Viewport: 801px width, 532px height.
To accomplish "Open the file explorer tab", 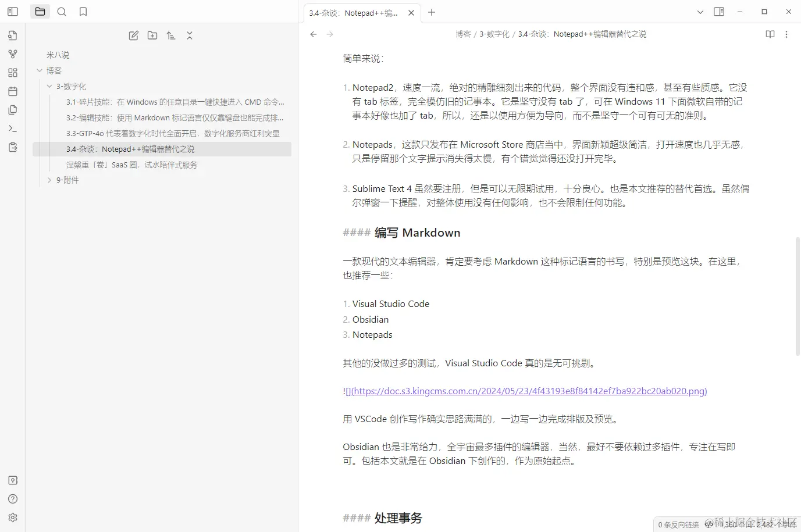I will [40, 12].
